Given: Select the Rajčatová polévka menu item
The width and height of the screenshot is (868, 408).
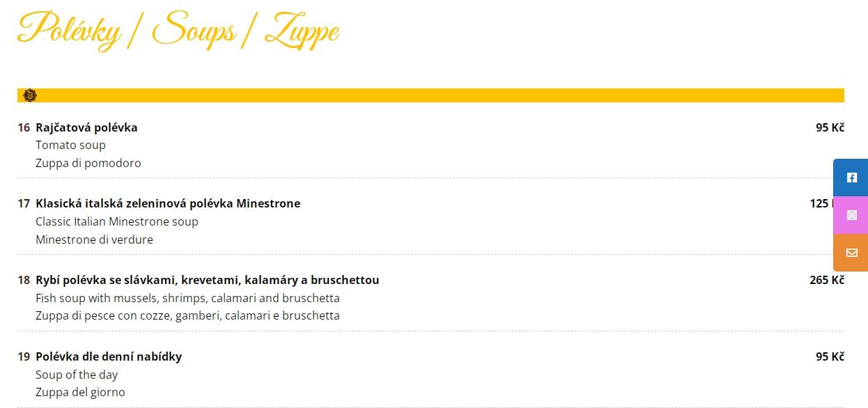Looking at the screenshot, I should click(x=86, y=127).
